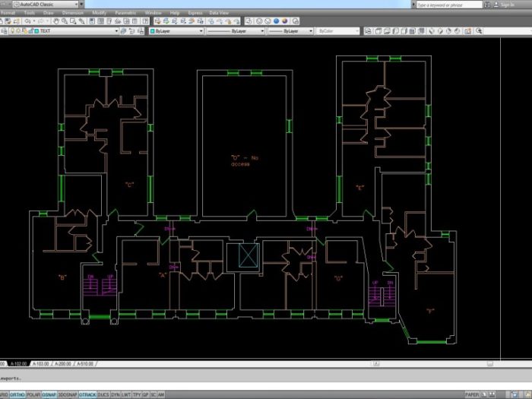This screenshot has width=532, height=399.
Task: Toggle POLAR tracking in status bar
Action: (x=33, y=394)
